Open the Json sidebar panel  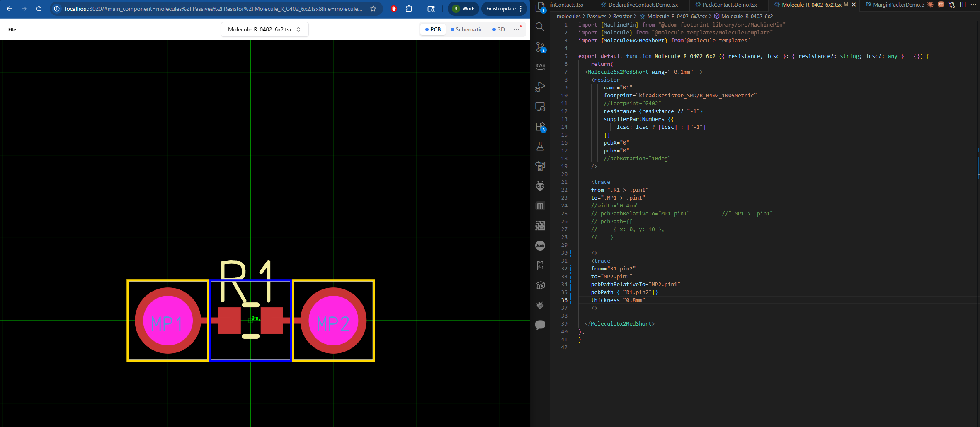[540, 246]
